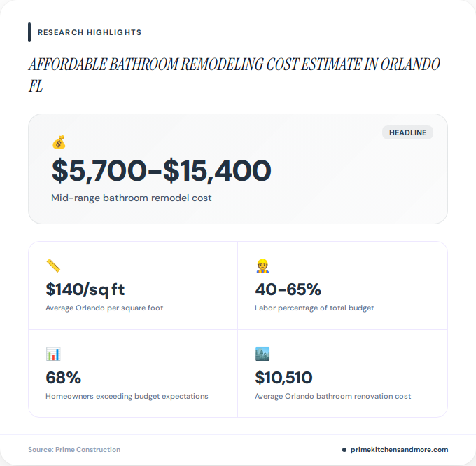Click the Affordable Bathroom Remodeling title
The height and width of the screenshot is (466, 476).
[x=234, y=75]
